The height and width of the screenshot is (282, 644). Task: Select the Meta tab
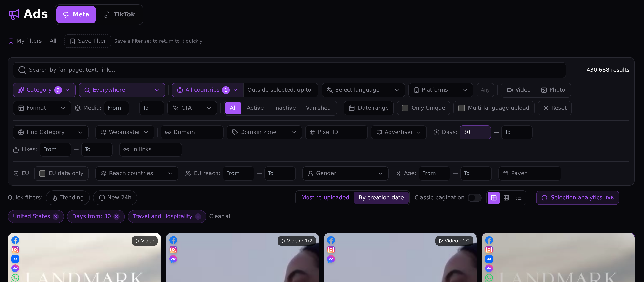[x=76, y=15]
